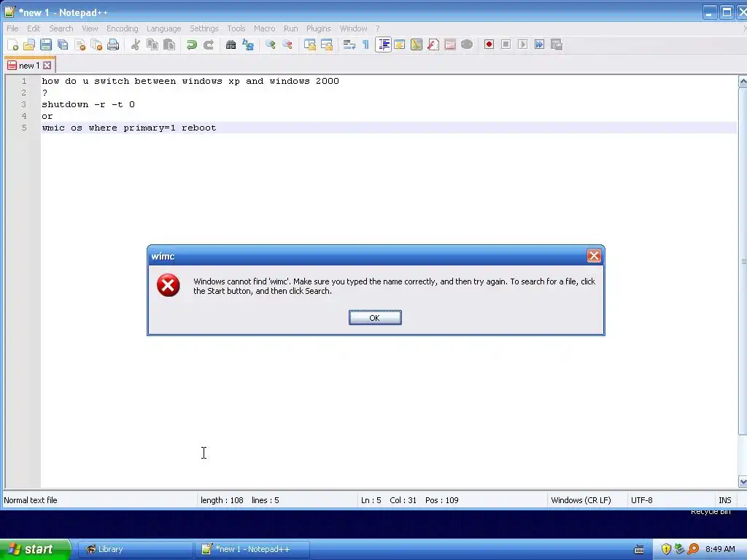This screenshot has width=747, height=560.
Task: Save the document with the floppy icon
Action: coord(46,44)
